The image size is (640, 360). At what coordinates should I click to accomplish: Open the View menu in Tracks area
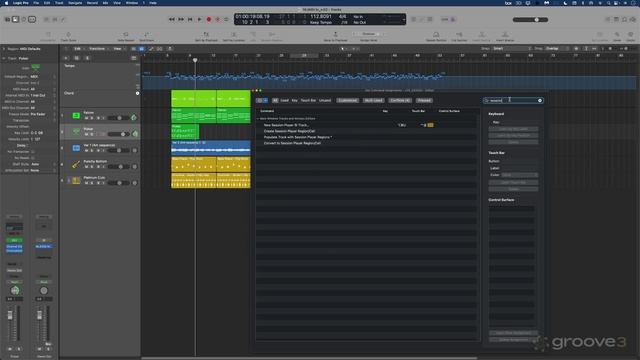(x=118, y=49)
